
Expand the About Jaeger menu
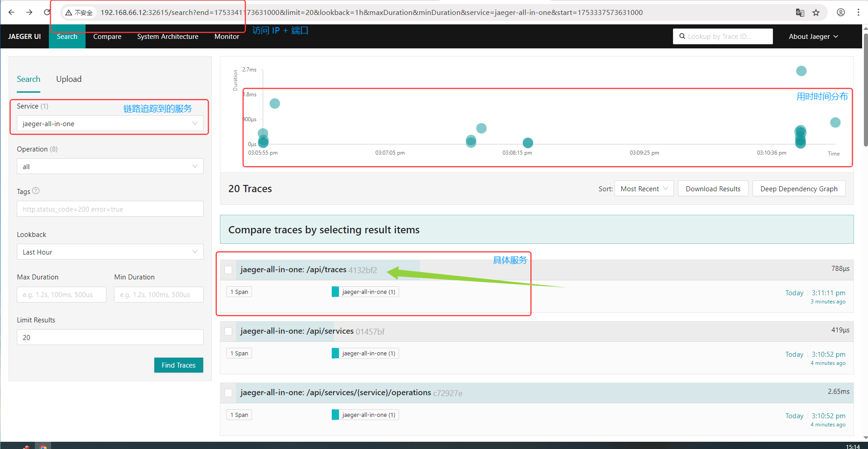tap(813, 37)
